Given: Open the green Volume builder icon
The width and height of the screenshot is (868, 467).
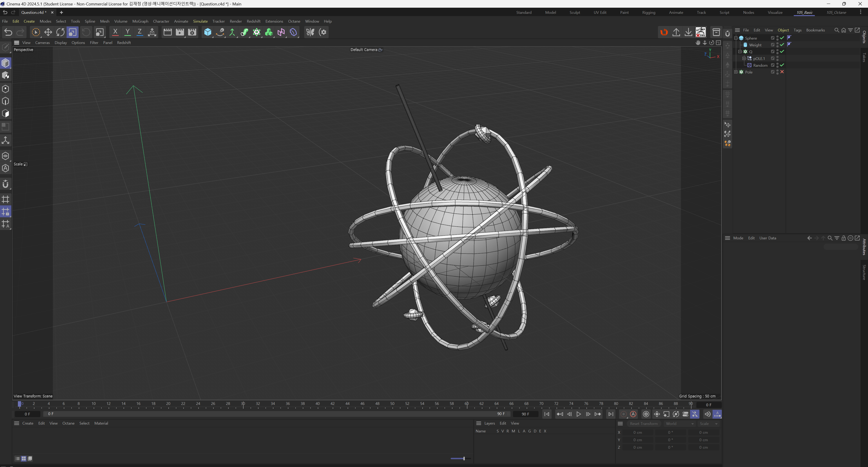Looking at the screenshot, I should pos(269,32).
